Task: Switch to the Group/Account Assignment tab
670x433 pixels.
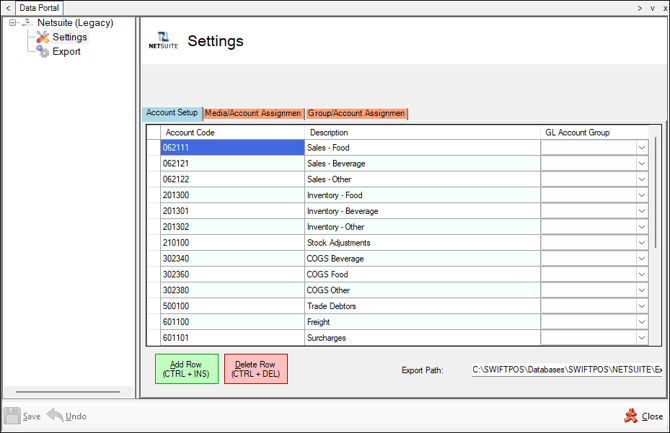Action: tap(356, 114)
